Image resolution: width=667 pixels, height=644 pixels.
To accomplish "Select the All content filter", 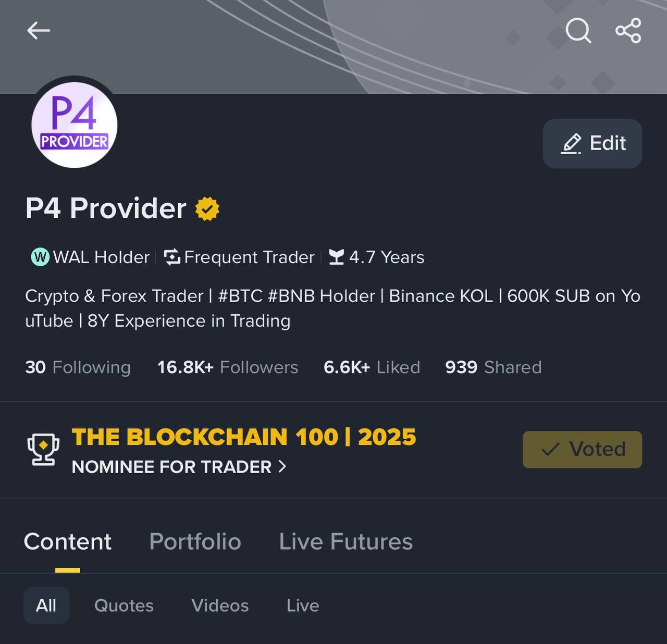I will [x=46, y=605].
